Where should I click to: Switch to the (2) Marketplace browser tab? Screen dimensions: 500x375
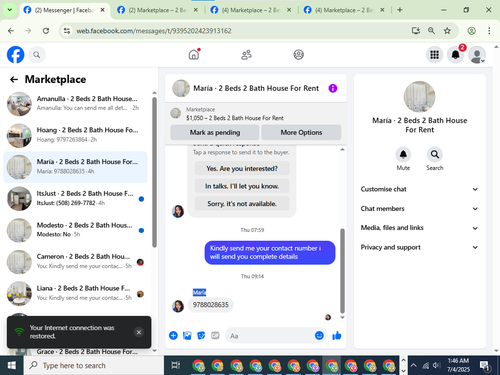(157, 10)
